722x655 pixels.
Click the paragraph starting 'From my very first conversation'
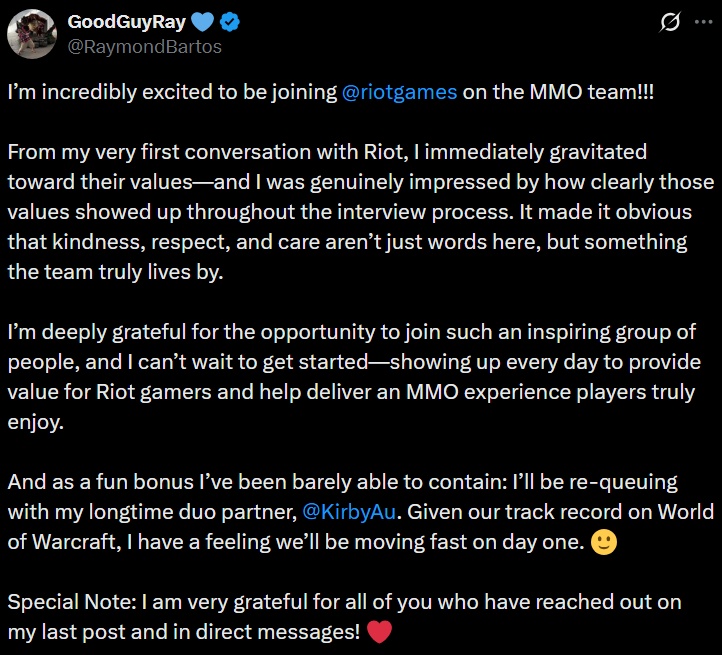tap(360, 212)
